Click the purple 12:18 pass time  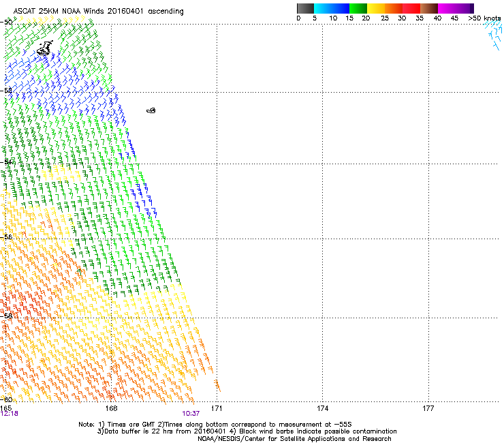tap(10, 414)
